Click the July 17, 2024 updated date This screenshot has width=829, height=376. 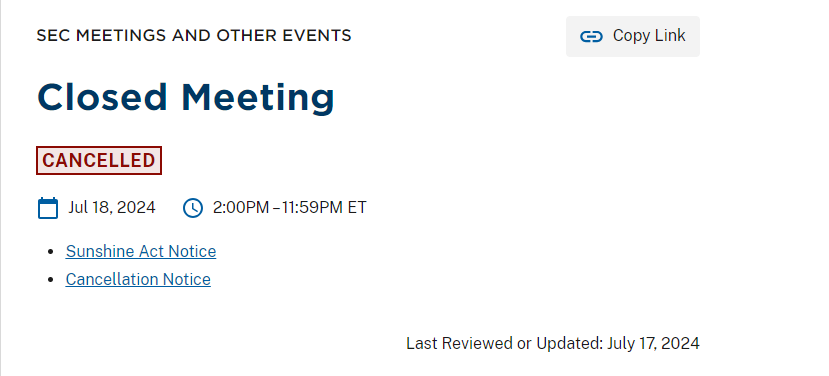653,344
